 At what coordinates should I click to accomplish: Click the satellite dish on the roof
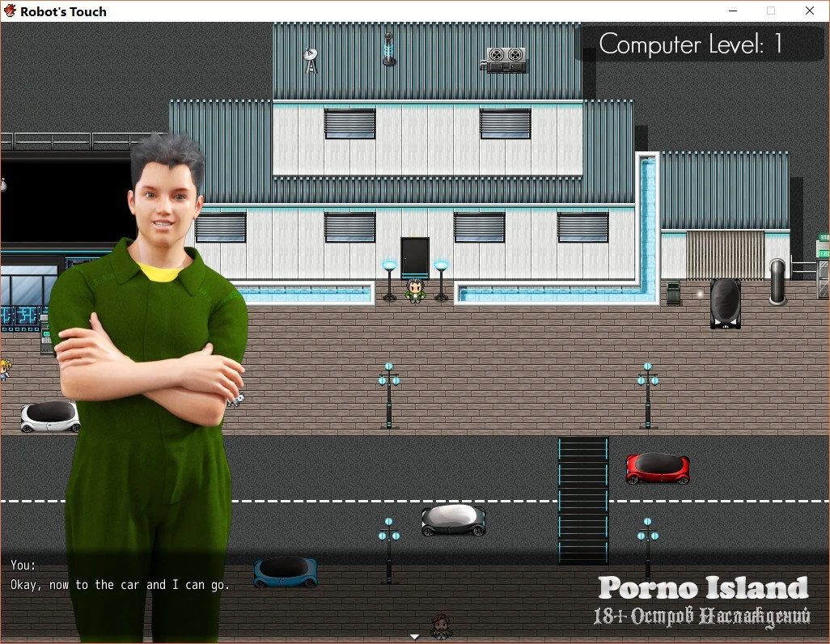click(311, 60)
